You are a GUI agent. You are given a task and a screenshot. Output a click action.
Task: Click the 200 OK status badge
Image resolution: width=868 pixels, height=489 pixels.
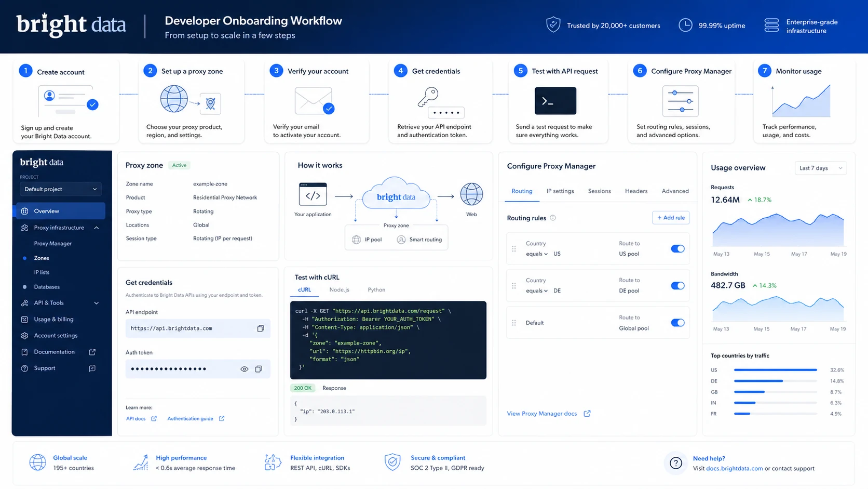coord(303,388)
